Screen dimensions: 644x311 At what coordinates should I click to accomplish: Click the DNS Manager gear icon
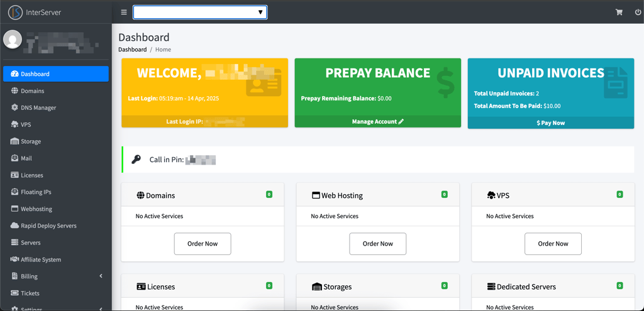click(x=14, y=107)
